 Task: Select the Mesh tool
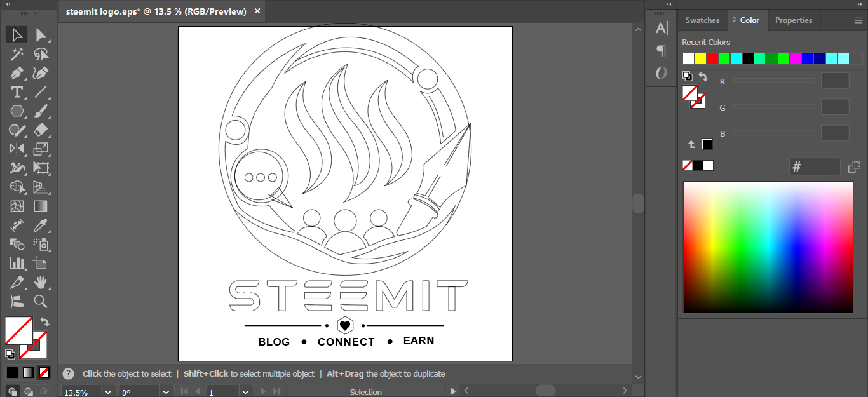[17, 206]
